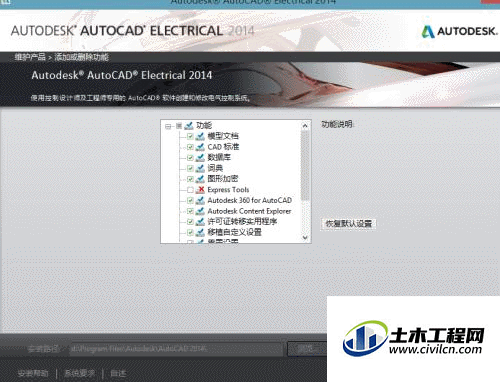
Task: Uncheck the 数据库 feature checkbox
Action: tap(190, 158)
